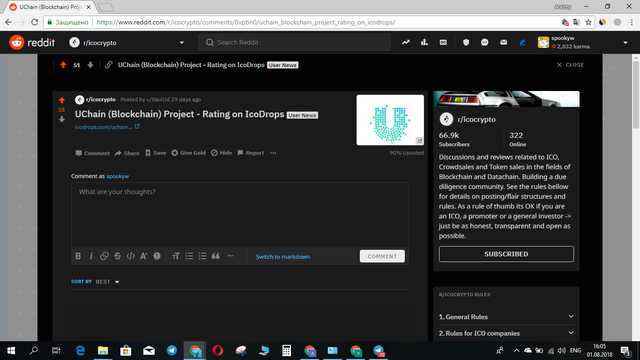Bookmark this page with the star icon
Image resolution: width=640 pixels, height=360 pixels.
[588, 22]
